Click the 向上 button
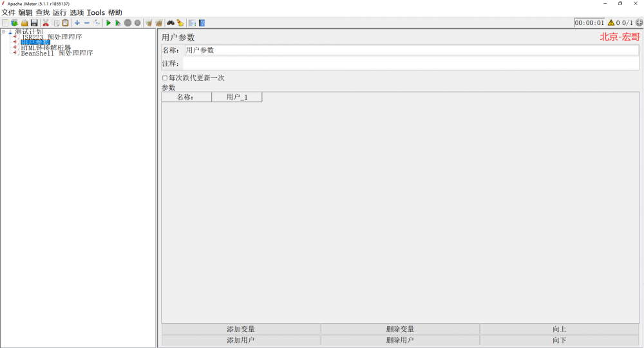644x348 pixels. [x=560, y=329]
